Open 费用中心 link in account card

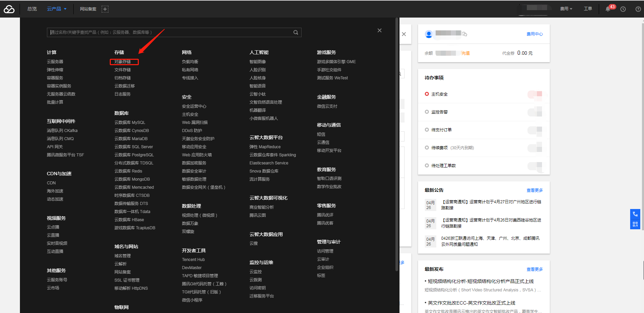click(535, 34)
